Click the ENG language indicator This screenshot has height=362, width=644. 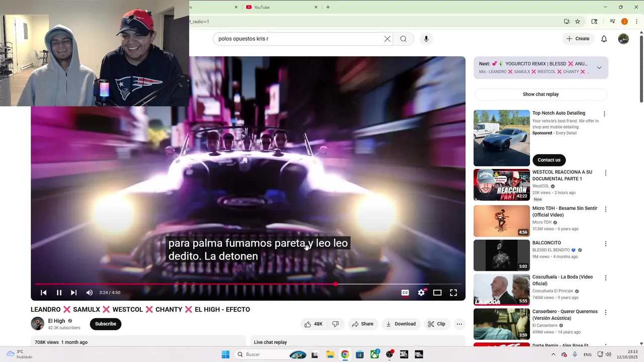588,354
